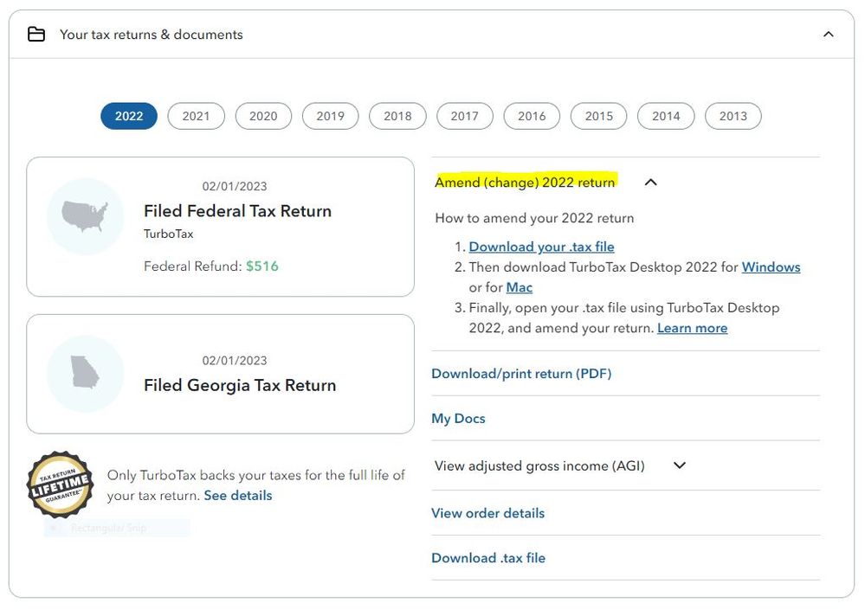Click the Lifetime Guarantee badge icon

(60, 484)
